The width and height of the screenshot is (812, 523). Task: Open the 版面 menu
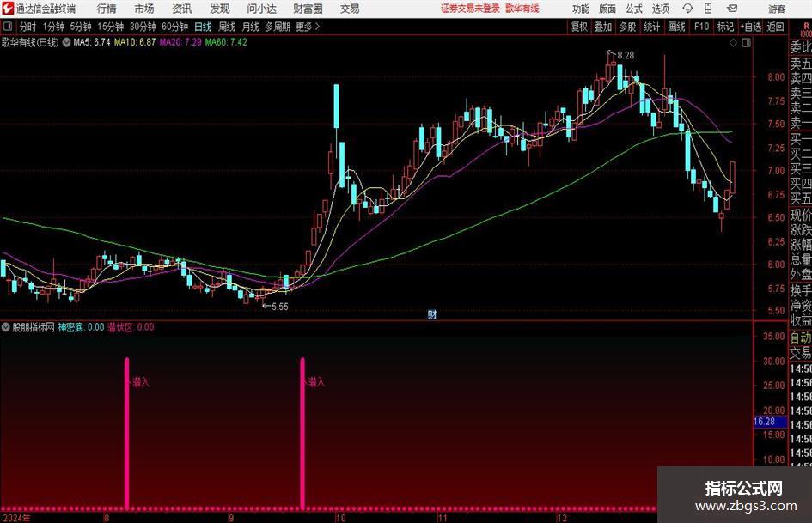coord(607,9)
